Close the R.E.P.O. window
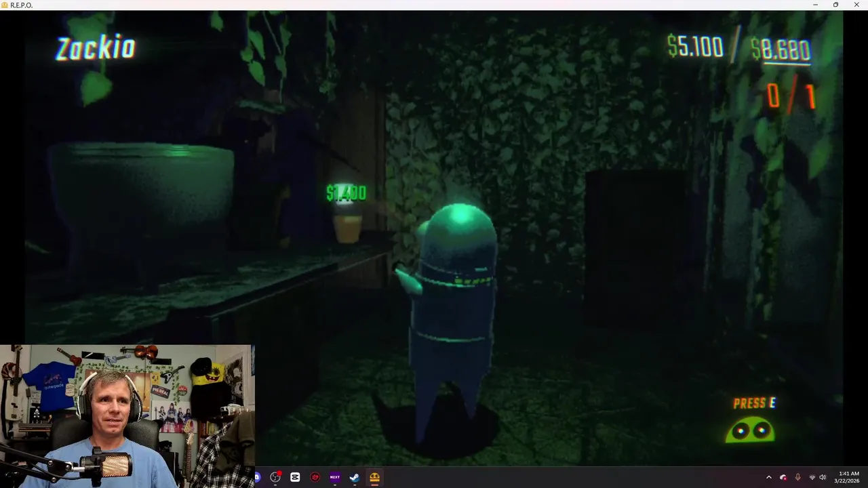Viewport: 868px width, 488px height. click(x=856, y=5)
